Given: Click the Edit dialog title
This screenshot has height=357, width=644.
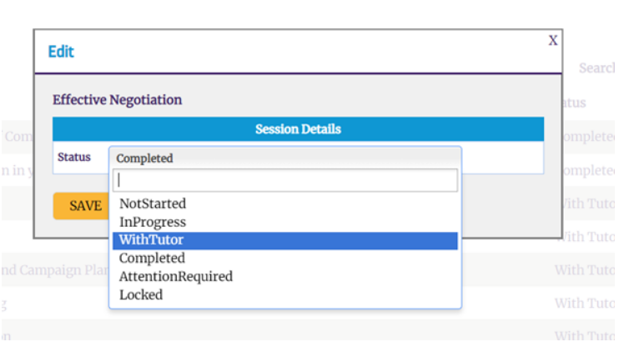Looking at the screenshot, I should click(61, 52).
